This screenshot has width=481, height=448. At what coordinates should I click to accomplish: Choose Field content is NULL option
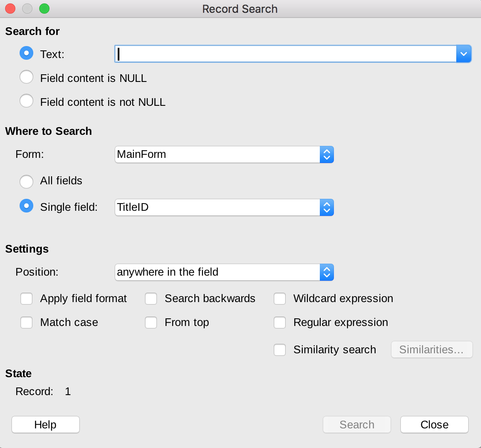pos(26,77)
